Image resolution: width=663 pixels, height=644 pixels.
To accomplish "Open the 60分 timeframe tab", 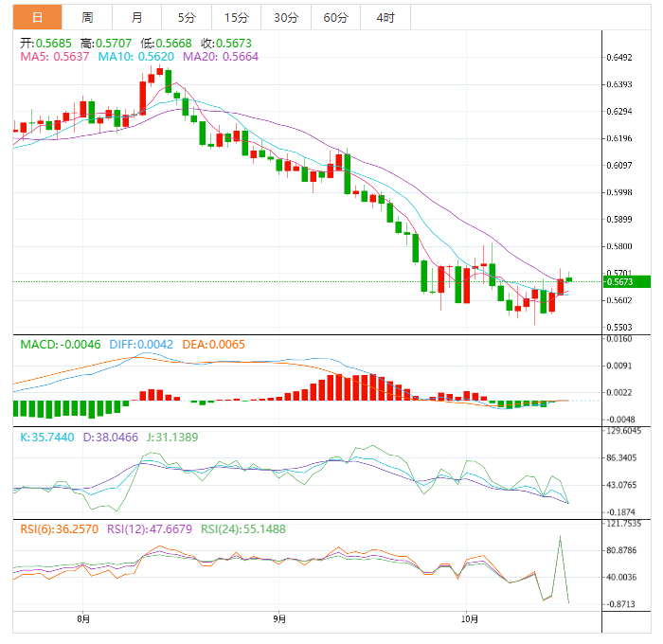I will [335, 17].
